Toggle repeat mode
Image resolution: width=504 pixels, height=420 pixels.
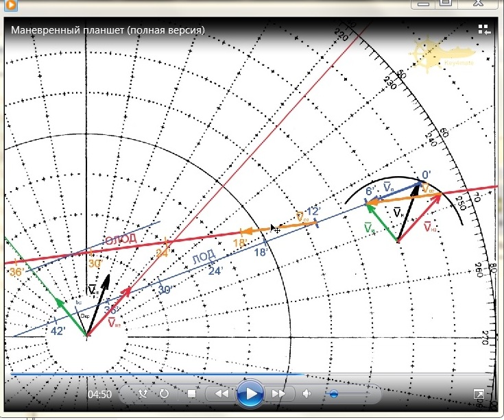pos(165,394)
